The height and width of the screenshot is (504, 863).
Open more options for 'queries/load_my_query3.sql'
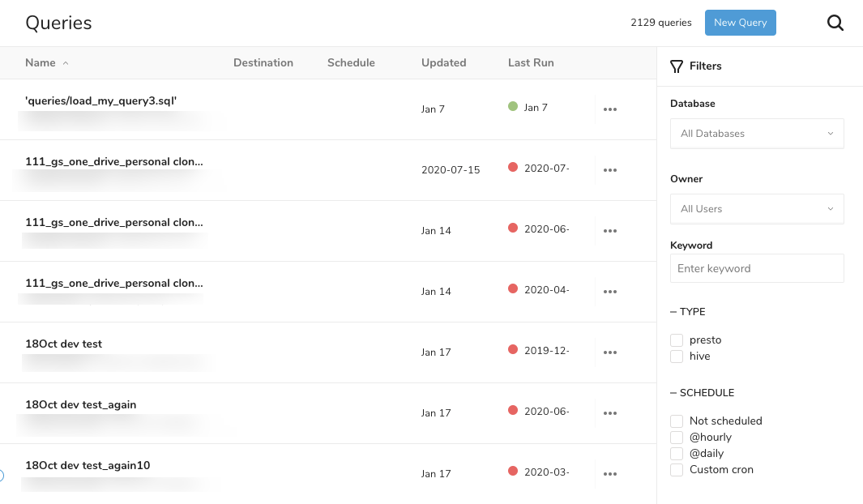[x=610, y=109]
